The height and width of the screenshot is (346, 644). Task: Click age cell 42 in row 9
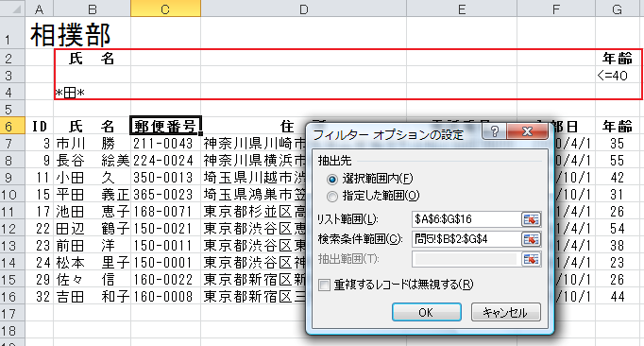point(618,178)
